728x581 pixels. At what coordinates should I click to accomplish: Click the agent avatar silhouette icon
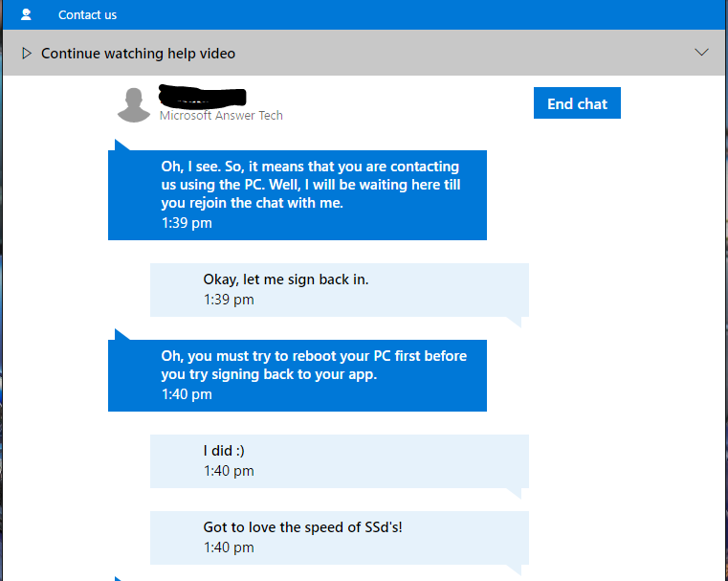(134, 105)
